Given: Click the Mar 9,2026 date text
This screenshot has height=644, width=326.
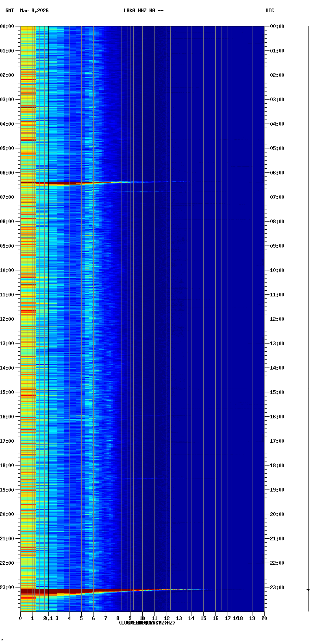Looking at the screenshot, I should click(x=34, y=11).
